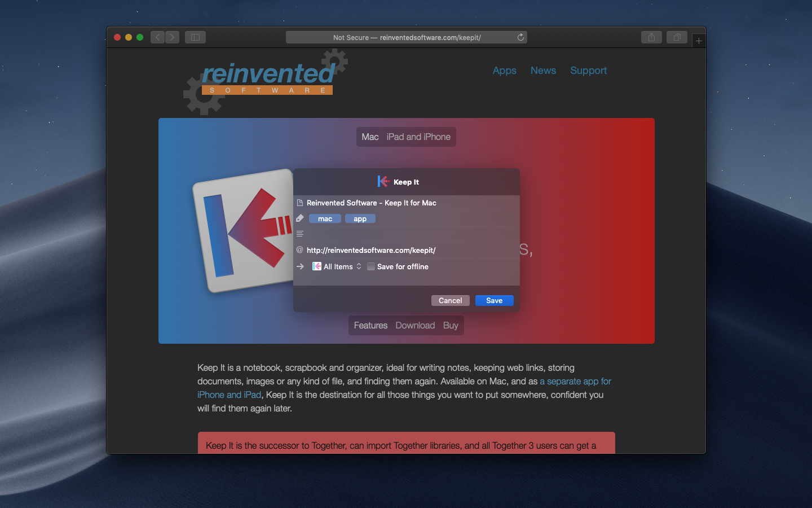
Task: Reload the page with the refresh icon
Action: pos(520,37)
